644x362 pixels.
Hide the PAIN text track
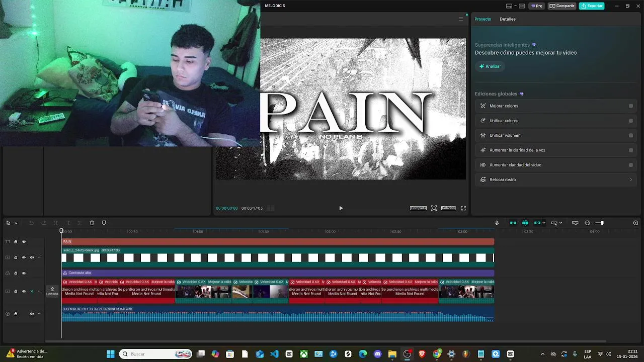[x=24, y=242]
